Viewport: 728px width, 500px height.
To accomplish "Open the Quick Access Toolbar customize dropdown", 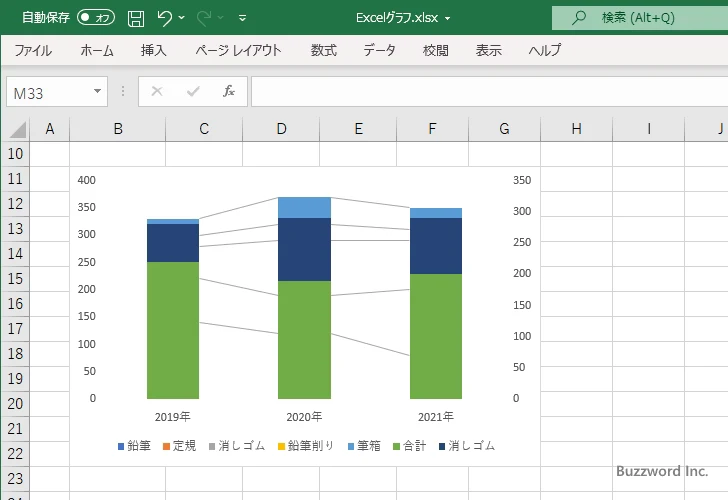I will (x=242, y=18).
